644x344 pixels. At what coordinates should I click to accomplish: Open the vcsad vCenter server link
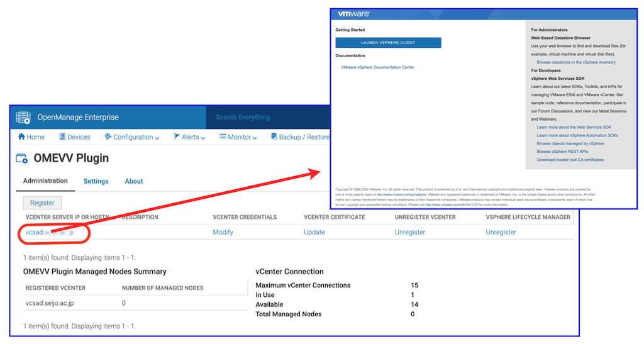click(x=49, y=232)
